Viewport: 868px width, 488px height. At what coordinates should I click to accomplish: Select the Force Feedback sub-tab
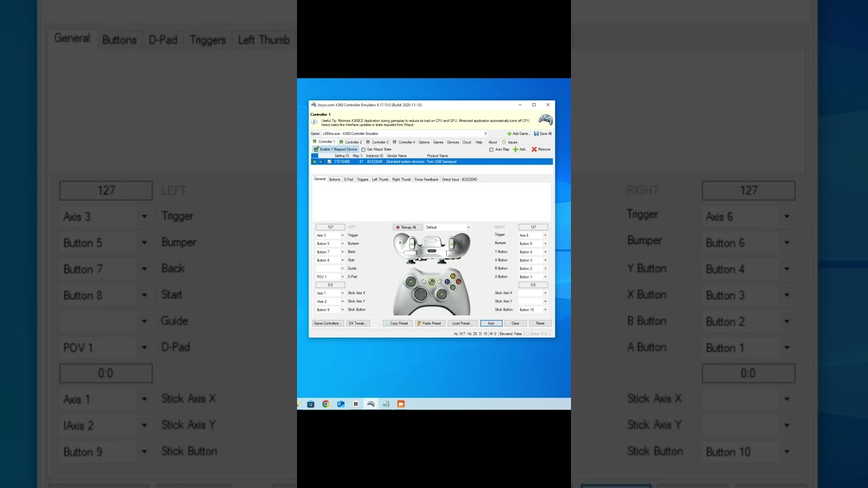[427, 180]
